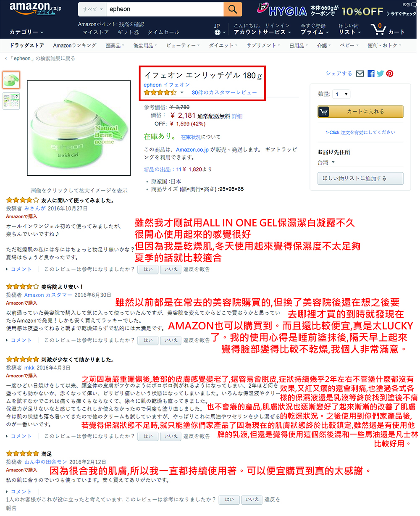Share product via email envelope icon
This screenshot has height=516, width=420.
pyautogui.click(x=360, y=74)
